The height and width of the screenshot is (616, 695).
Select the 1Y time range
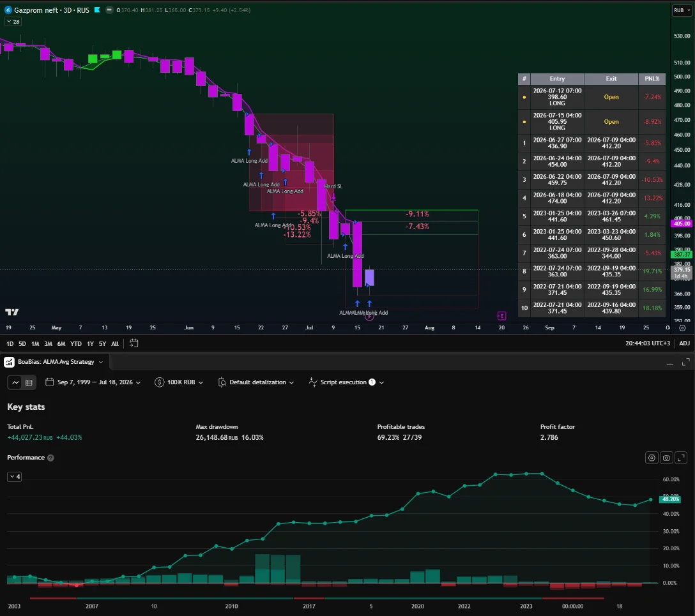tap(90, 343)
